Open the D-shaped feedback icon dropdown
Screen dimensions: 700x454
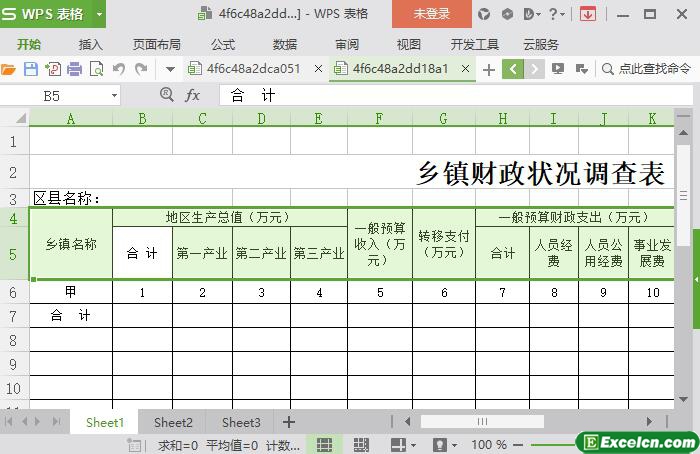(x=532, y=14)
